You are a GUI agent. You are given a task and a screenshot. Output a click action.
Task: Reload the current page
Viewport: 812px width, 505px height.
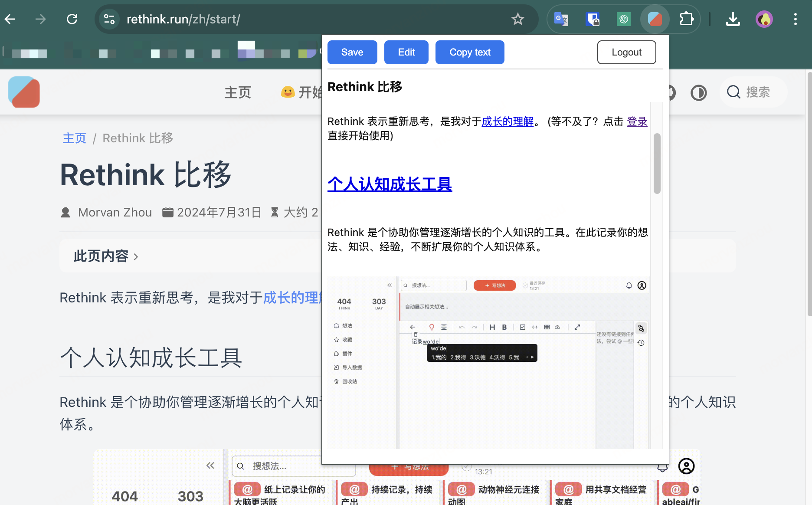[72, 19]
